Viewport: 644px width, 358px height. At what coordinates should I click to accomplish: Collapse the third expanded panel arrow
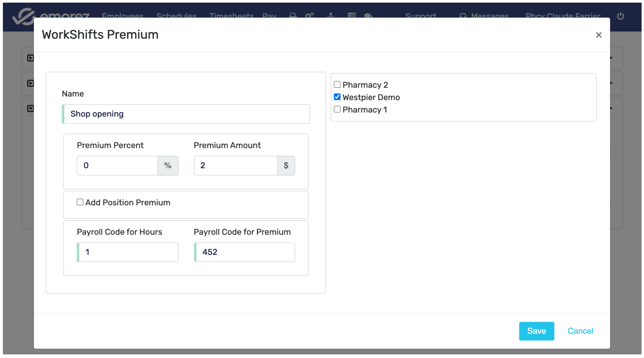click(30, 108)
